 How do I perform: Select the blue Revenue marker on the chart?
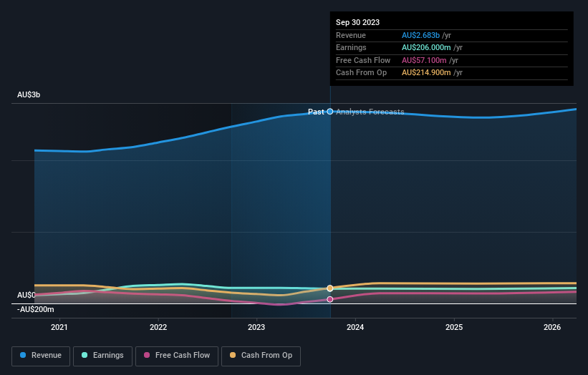coord(330,112)
